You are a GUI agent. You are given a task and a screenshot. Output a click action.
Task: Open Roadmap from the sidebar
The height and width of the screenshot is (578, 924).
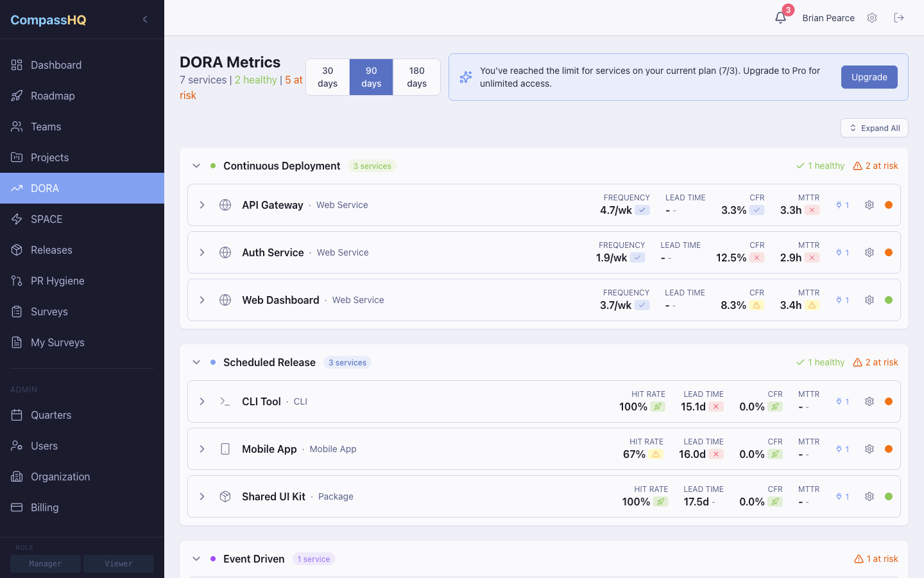[51, 96]
